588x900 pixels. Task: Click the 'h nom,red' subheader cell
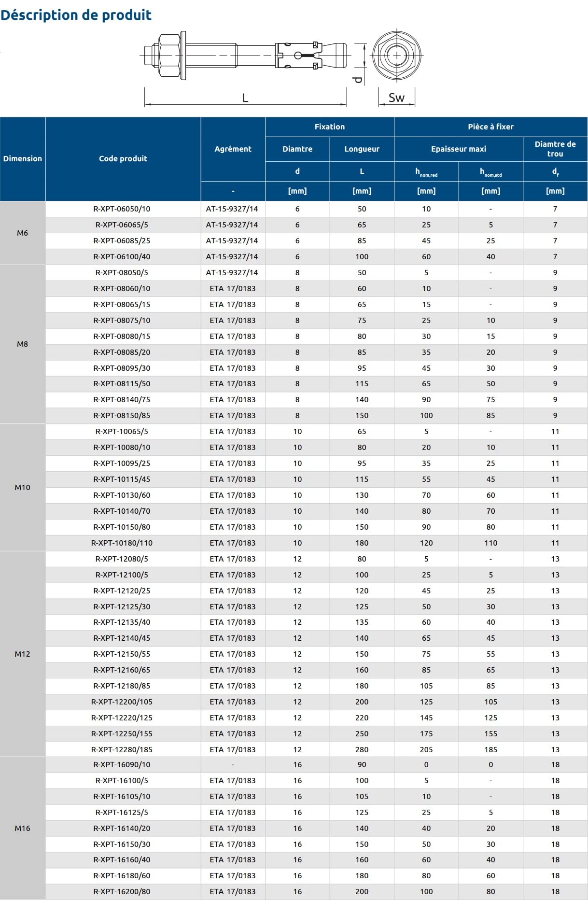(426, 171)
